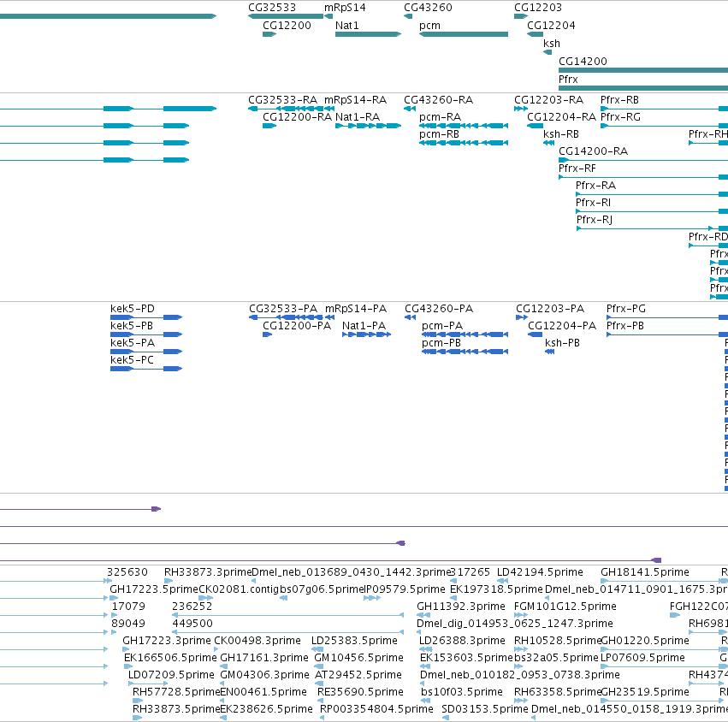Select the CG12200 gene label
728x722 pixels.
pyautogui.click(x=287, y=26)
